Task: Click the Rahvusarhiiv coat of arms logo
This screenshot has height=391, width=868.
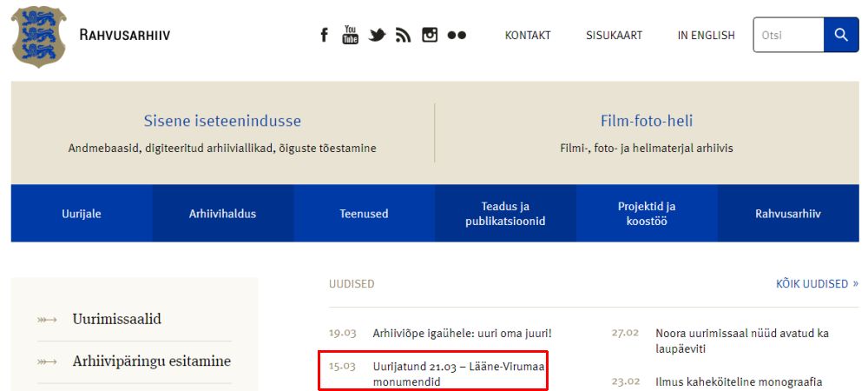Action: tap(39, 36)
